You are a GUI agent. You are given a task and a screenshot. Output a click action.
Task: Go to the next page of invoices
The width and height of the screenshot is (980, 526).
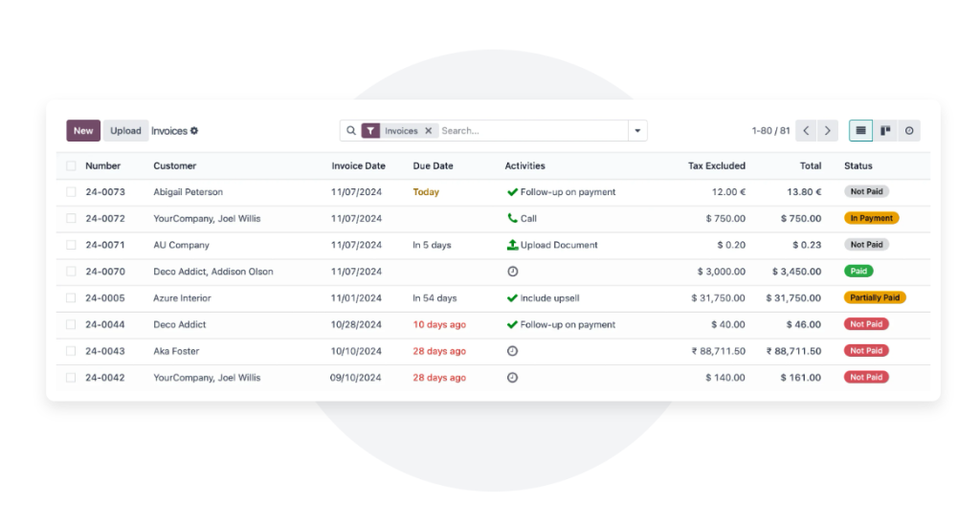828,131
